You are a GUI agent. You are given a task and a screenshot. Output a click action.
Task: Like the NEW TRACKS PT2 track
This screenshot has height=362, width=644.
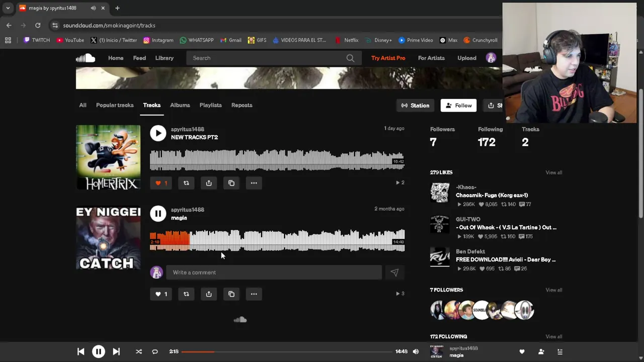(161, 183)
